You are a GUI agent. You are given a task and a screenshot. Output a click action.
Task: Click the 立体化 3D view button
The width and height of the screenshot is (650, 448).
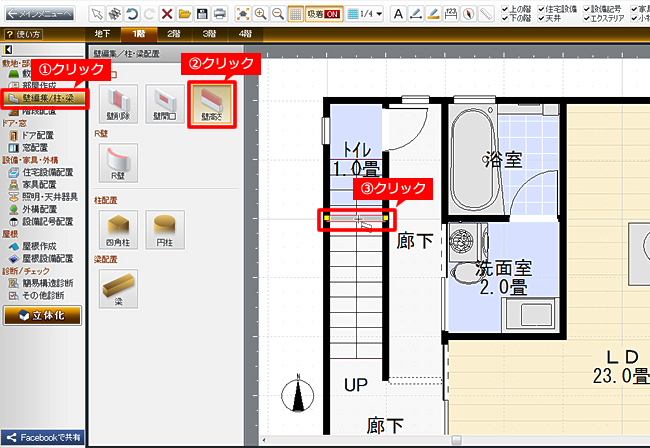pos(42,316)
